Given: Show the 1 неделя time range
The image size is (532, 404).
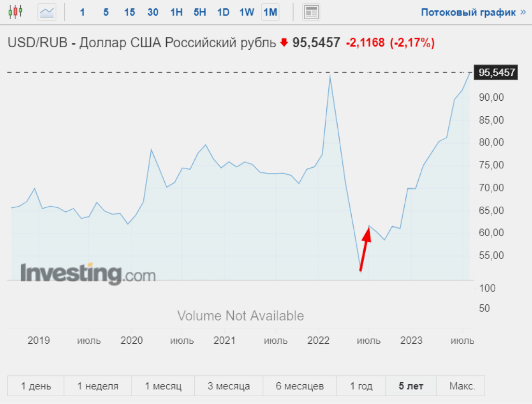Looking at the screenshot, I should [x=98, y=386].
